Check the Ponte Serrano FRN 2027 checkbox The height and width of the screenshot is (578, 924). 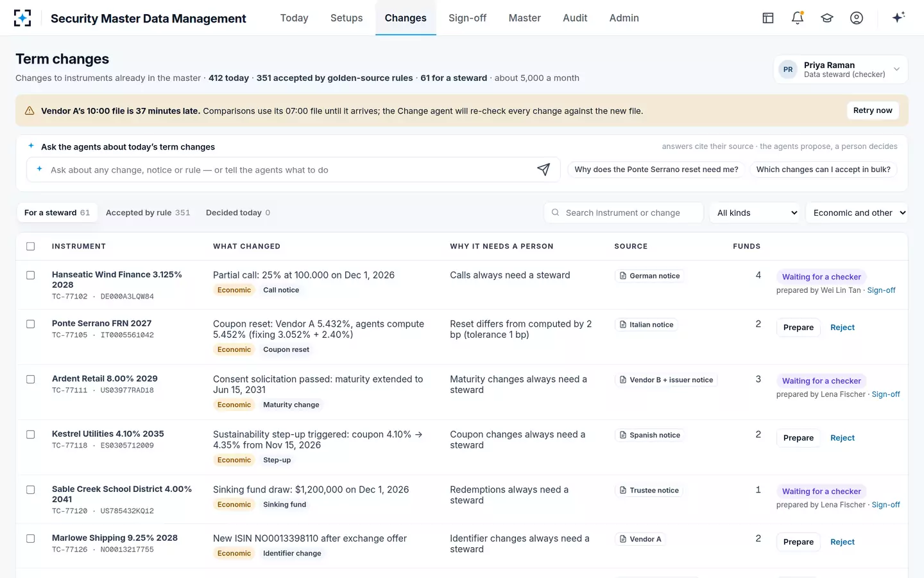pyautogui.click(x=30, y=324)
